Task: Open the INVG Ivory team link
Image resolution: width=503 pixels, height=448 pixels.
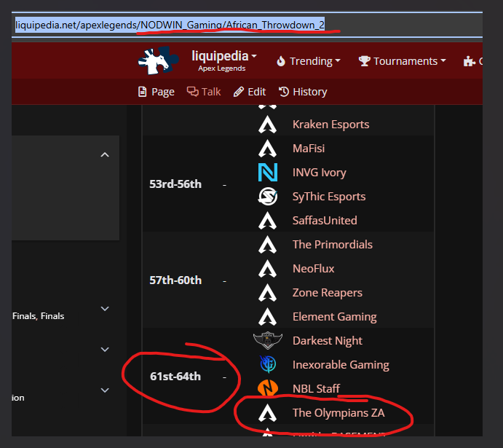Action: coord(319,173)
